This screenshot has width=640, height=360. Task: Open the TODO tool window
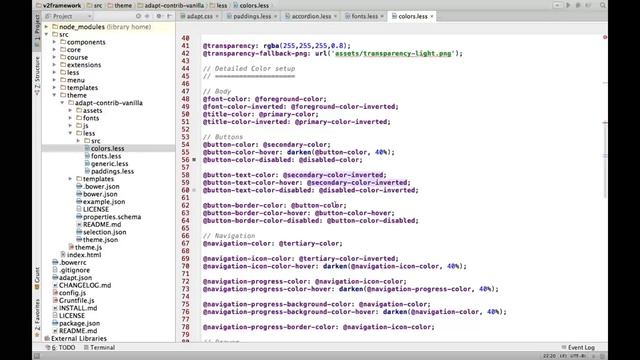click(60, 348)
